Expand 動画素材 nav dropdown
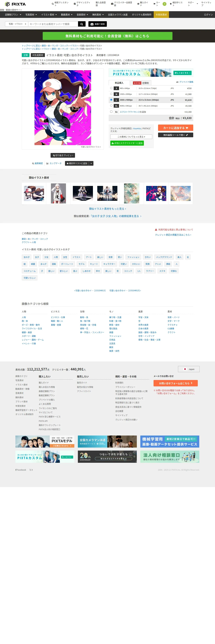Image resolution: width=215 pixels, height=644 pixels. point(67,15)
